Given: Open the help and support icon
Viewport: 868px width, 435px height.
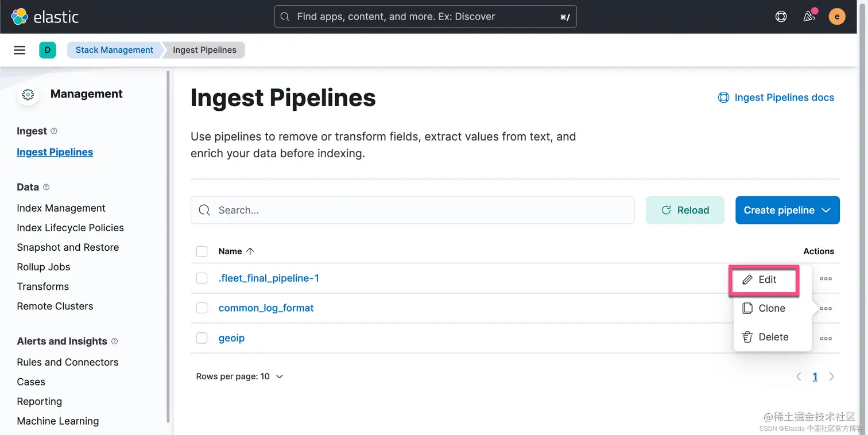Looking at the screenshot, I should (781, 17).
